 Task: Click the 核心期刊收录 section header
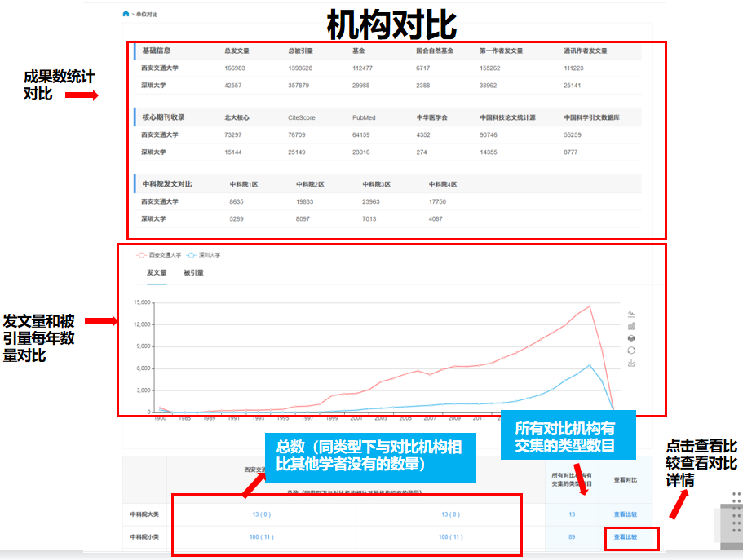(163, 117)
